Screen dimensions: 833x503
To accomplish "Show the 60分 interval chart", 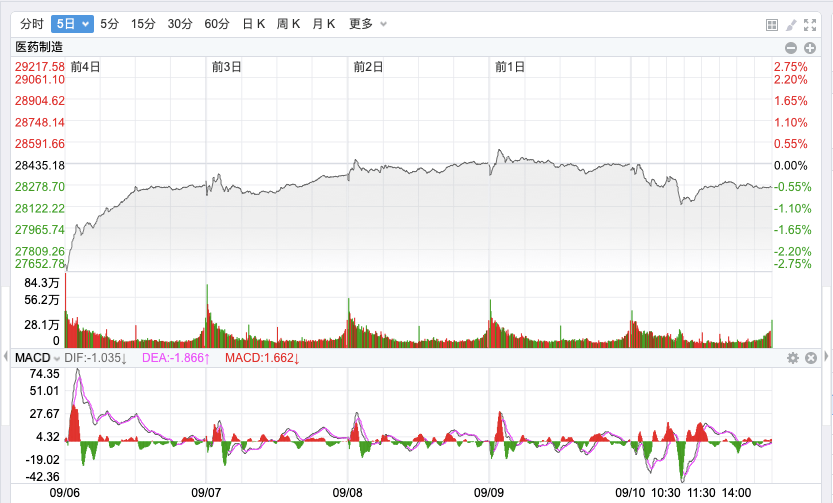I will click(x=216, y=23).
